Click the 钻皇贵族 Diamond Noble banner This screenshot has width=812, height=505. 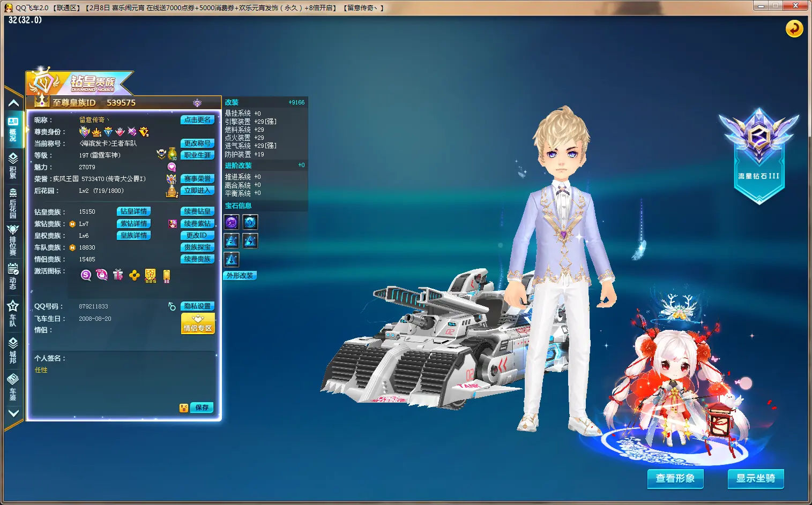click(x=79, y=82)
